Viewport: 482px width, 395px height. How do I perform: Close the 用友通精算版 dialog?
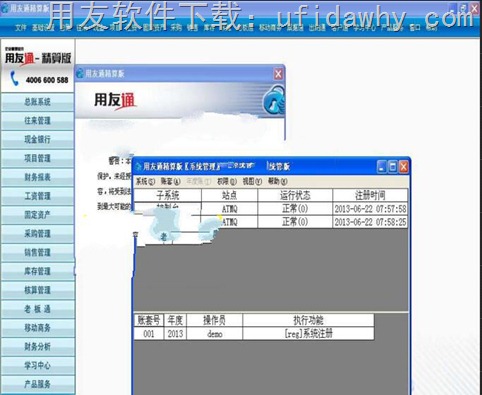[278, 74]
